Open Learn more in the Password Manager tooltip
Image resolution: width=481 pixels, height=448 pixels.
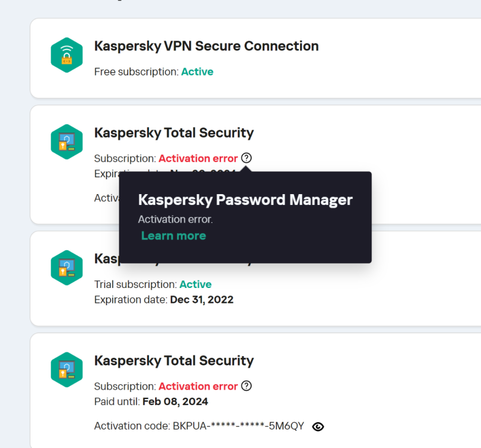(x=173, y=235)
